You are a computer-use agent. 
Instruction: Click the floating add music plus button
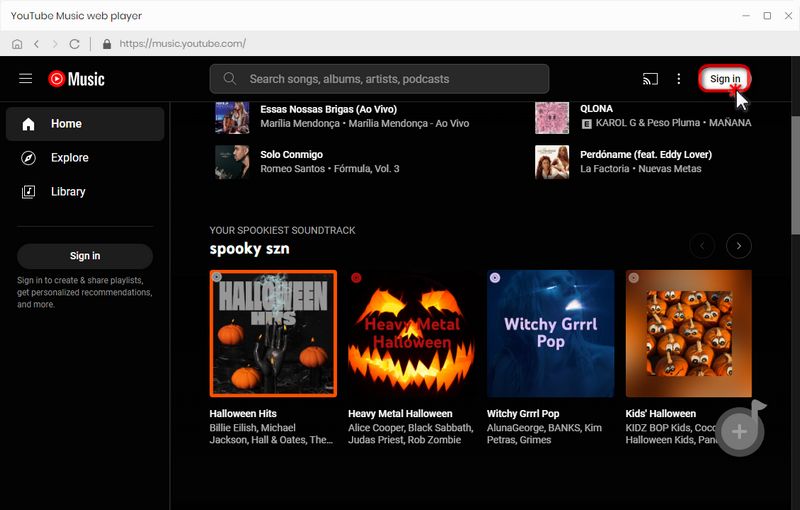coord(739,431)
